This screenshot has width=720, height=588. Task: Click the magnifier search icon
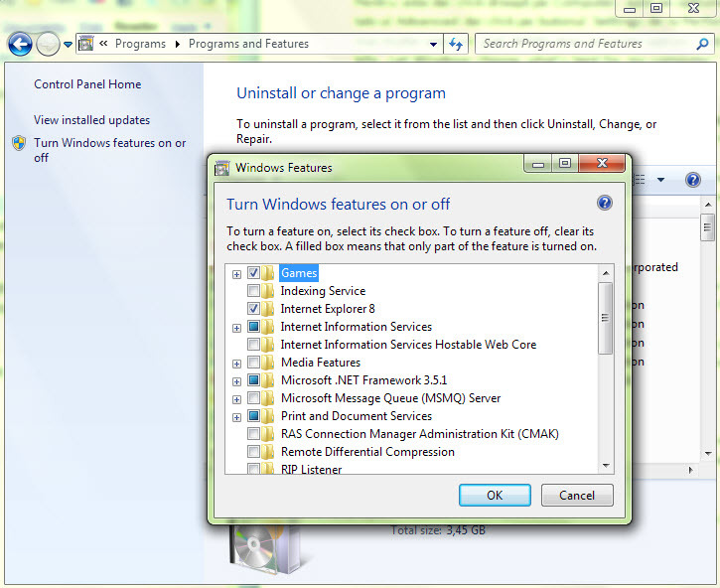(702, 44)
